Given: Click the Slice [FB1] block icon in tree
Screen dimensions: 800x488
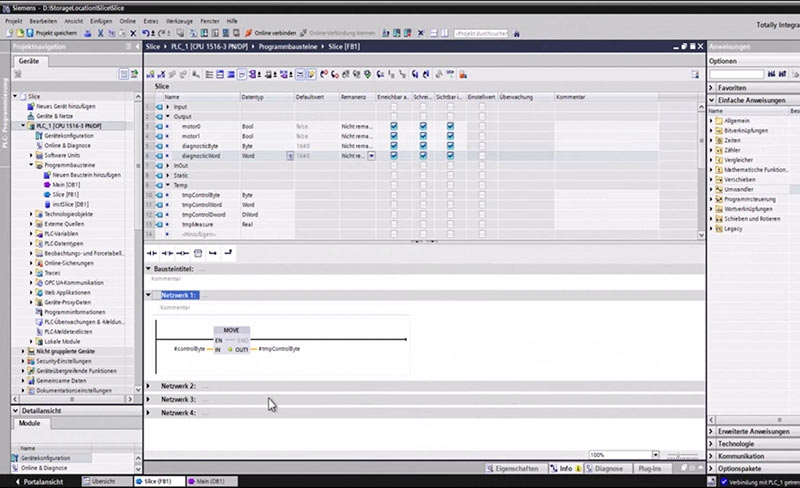Looking at the screenshot, I should 47,194.
